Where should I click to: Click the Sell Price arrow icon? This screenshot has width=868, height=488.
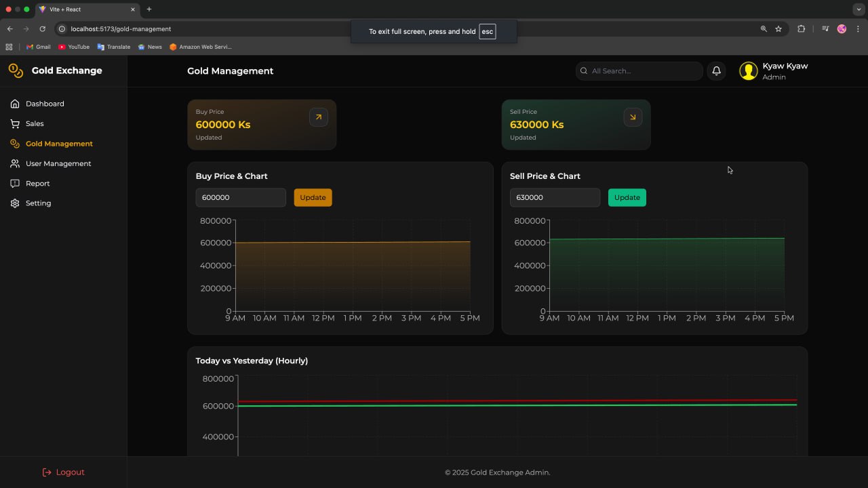(633, 117)
